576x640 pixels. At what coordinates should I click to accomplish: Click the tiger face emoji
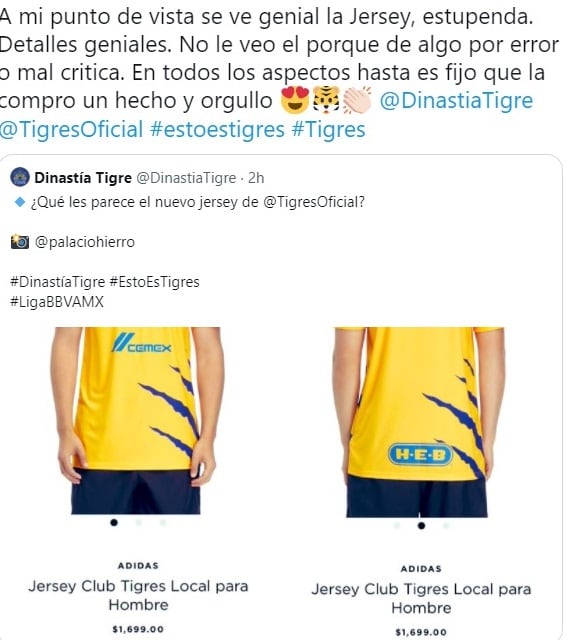pyautogui.click(x=325, y=100)
